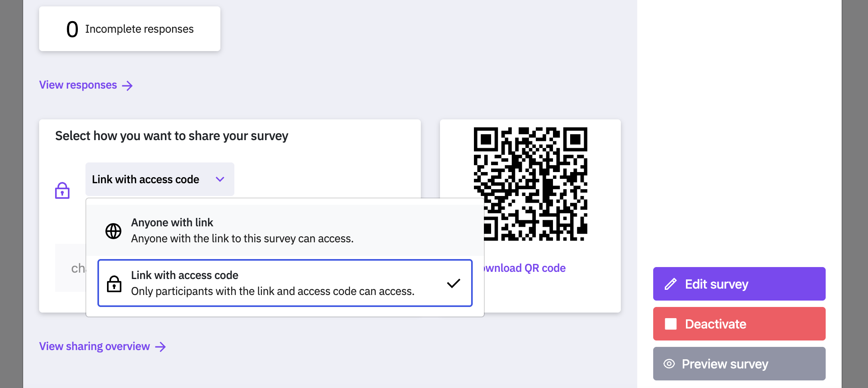
Task: Open the View responses link
Action: click(x=78, y=85)
